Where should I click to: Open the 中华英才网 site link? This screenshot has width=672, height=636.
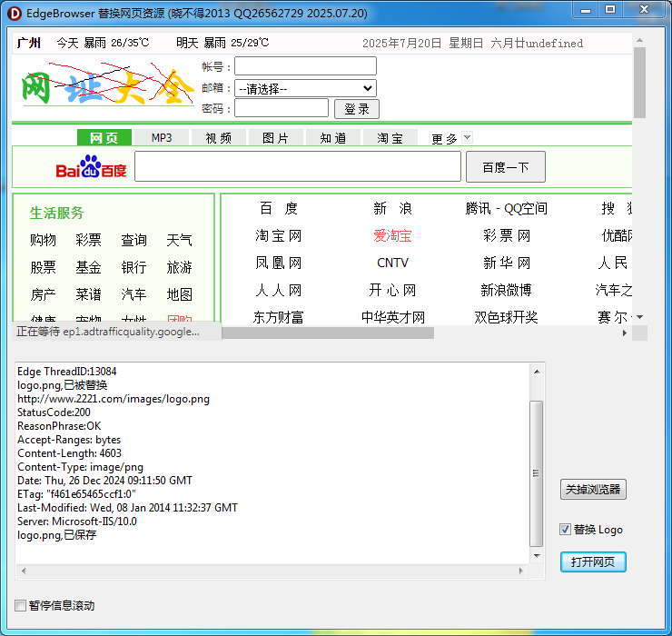pyautogui.click(x=393, y=317)
